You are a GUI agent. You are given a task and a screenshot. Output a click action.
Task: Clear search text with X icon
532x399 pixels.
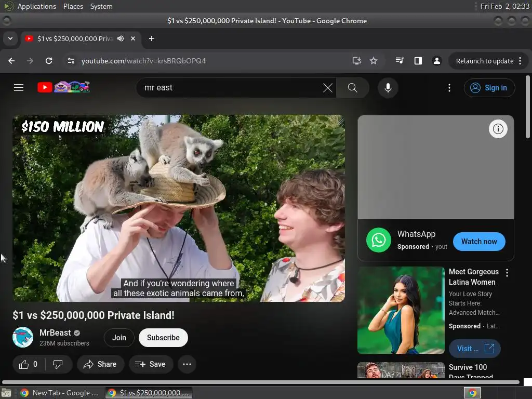tap(328, 88)
